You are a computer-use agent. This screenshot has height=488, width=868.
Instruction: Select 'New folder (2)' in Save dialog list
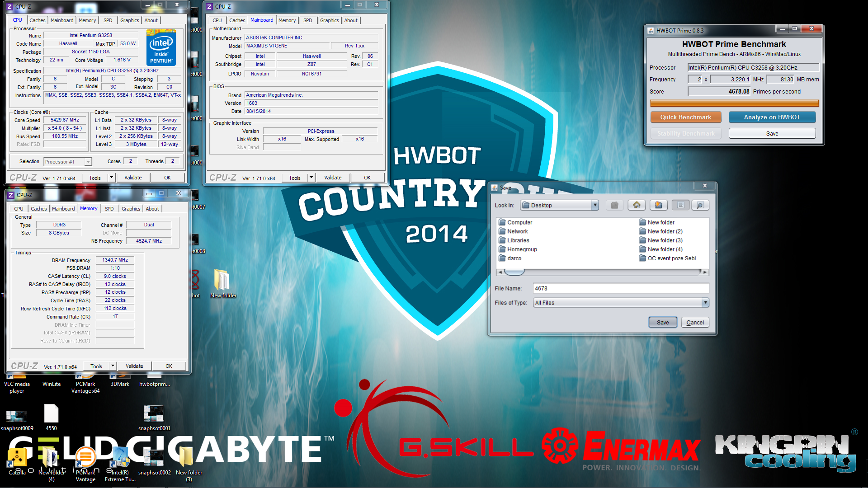(x=660, y=231)
